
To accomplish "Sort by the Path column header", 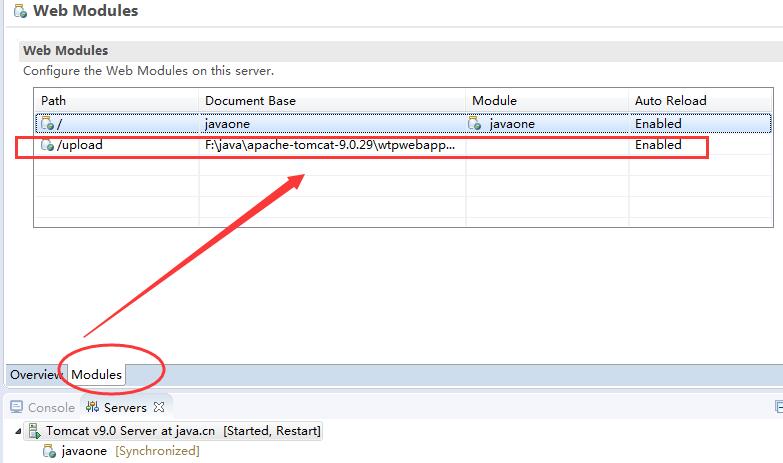I will tap(115, 101).
